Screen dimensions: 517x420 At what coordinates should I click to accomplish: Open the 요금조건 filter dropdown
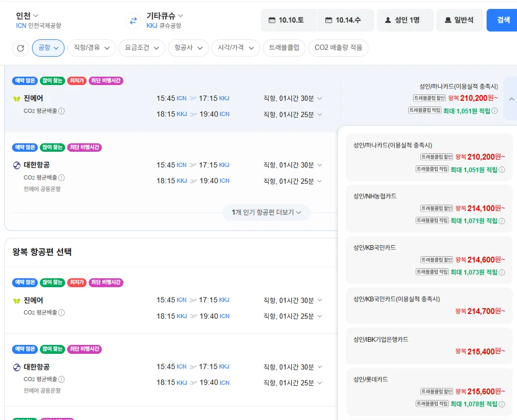[x=142, y=48]
